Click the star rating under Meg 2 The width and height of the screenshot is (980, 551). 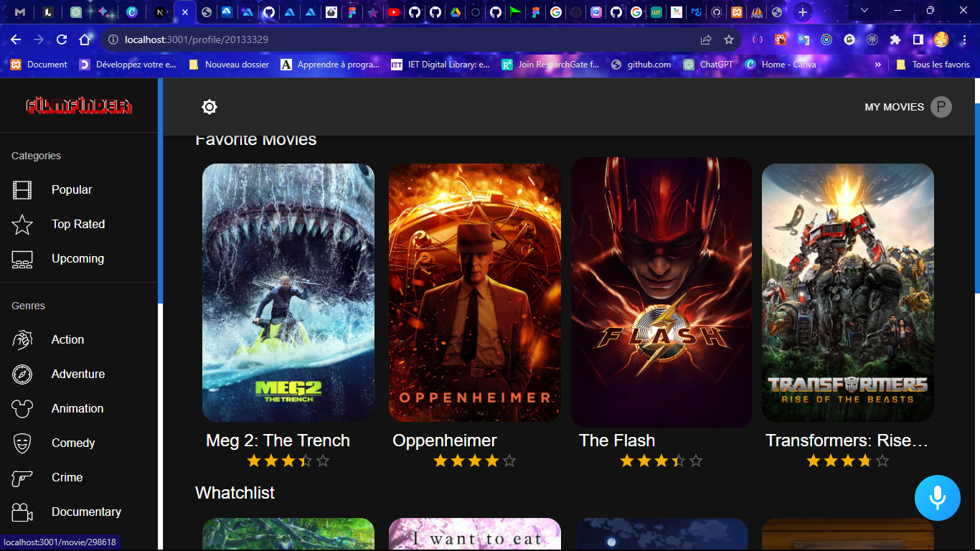pos(288,461)
